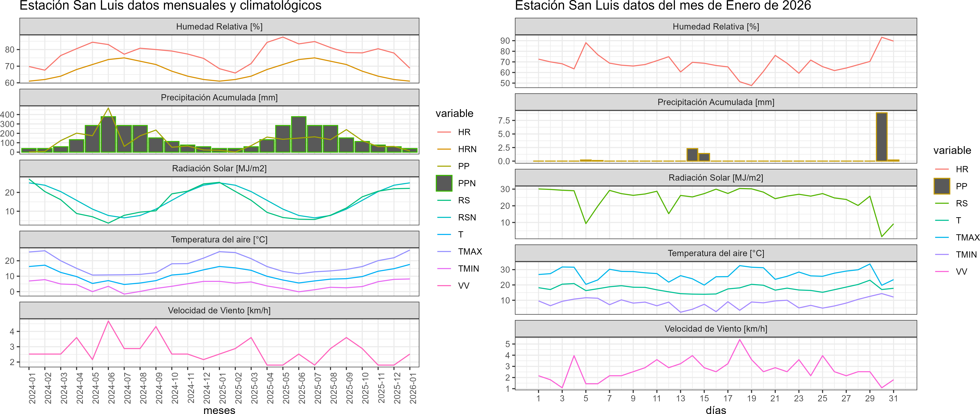Click the RS green legend key on right
The image size is (980, 414).
click(942, 203)
